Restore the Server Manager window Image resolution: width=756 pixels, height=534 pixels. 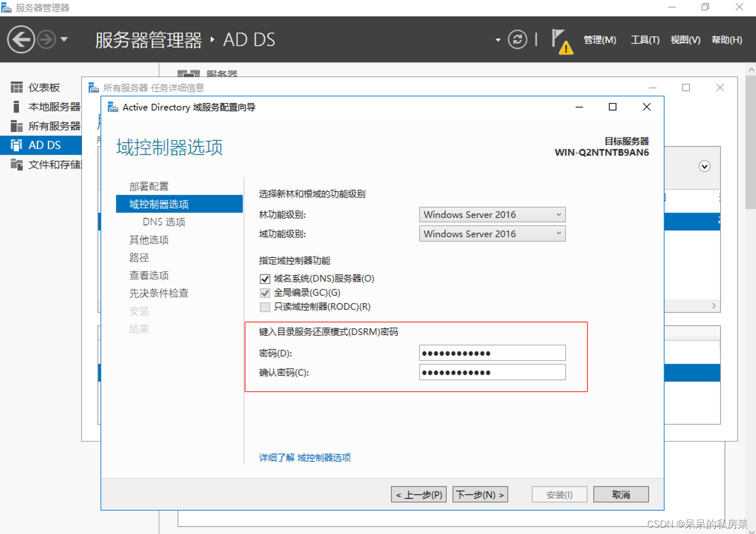[705, 7]
